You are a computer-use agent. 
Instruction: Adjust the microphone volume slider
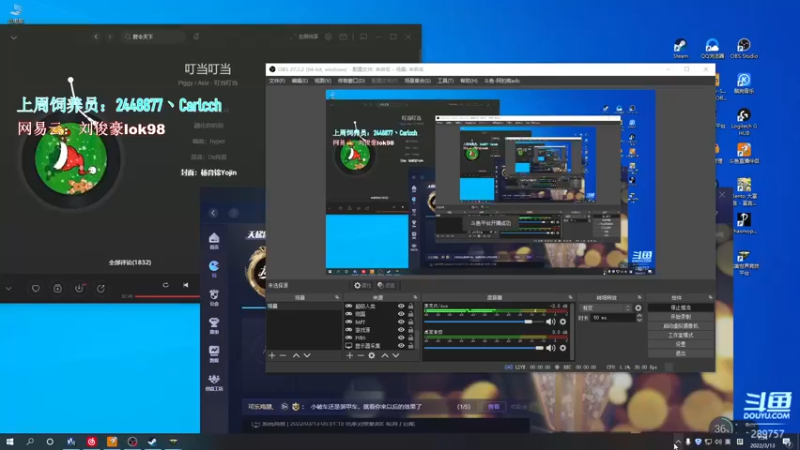coord(484,321)
